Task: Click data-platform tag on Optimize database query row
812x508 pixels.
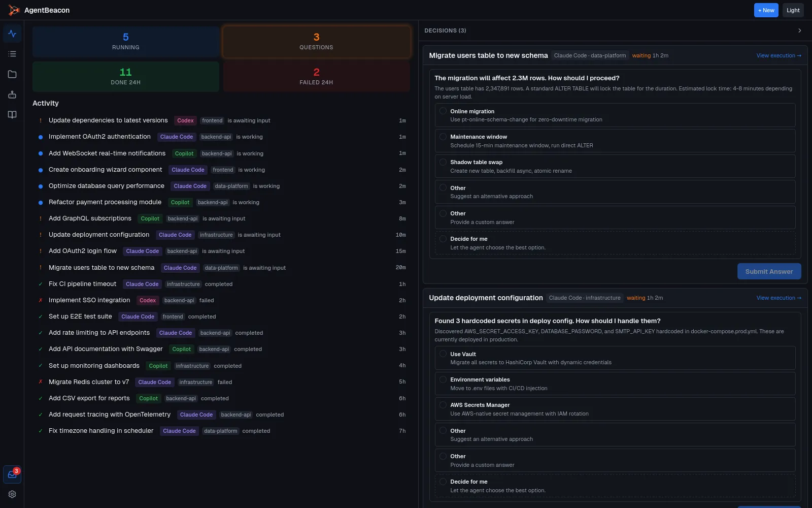Action: (231, 186)
